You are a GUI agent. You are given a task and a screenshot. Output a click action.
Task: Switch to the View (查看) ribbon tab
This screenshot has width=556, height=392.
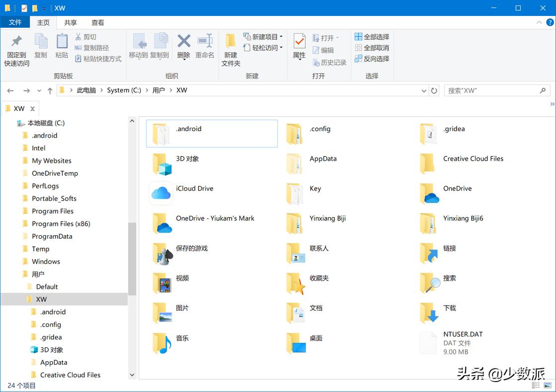pyautogui.click(x=97, y=22)
